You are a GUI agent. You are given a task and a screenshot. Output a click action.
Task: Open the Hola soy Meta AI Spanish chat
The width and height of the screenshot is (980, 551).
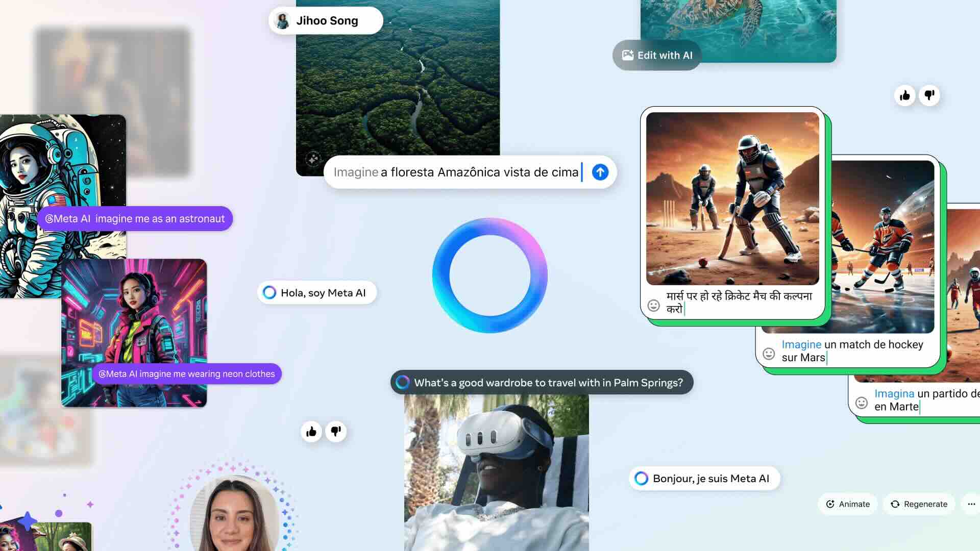(316, 293)
